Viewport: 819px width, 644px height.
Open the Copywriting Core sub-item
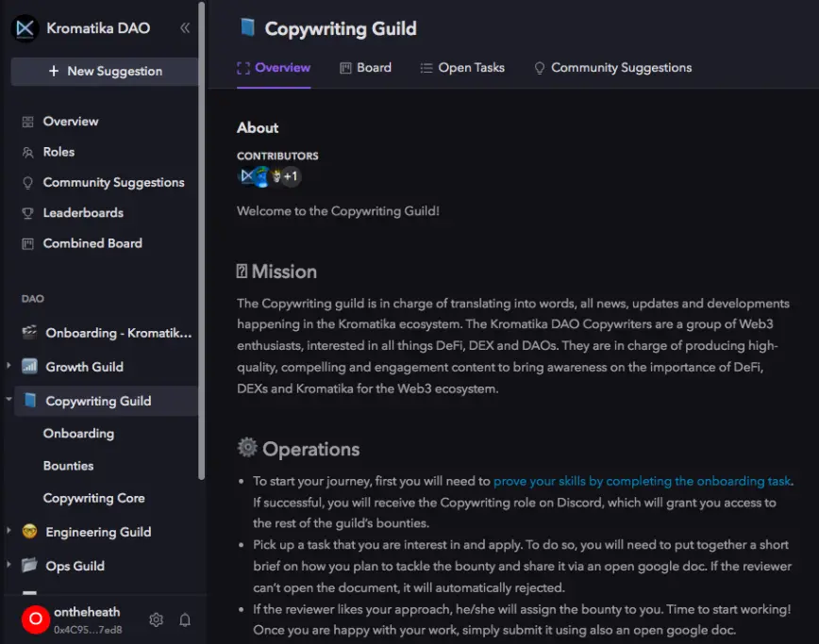94,499
